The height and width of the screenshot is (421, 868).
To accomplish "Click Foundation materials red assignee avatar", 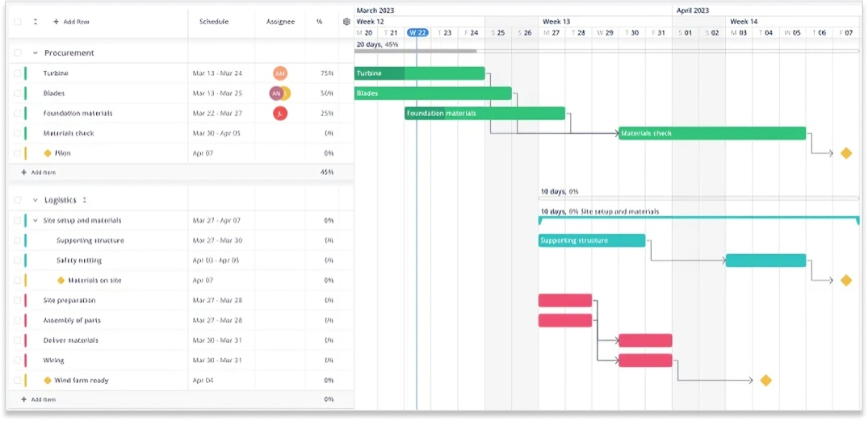I will [x=280, y=114].
